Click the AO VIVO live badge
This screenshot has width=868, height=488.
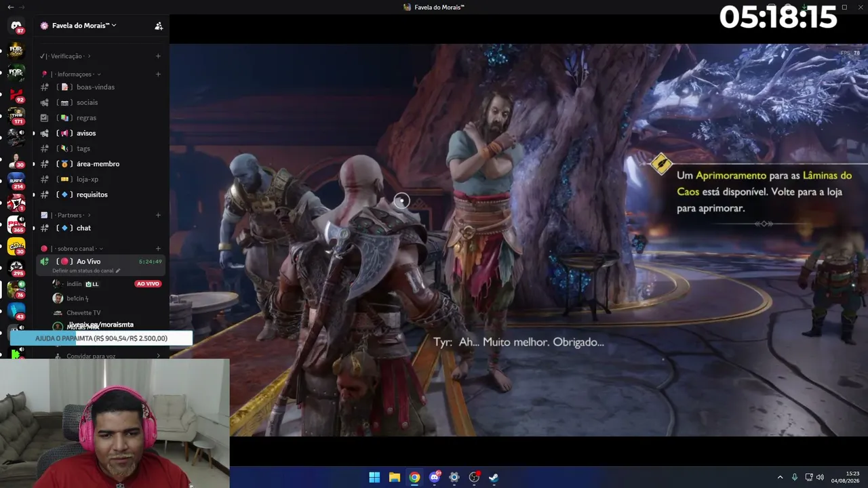[148, 284]
